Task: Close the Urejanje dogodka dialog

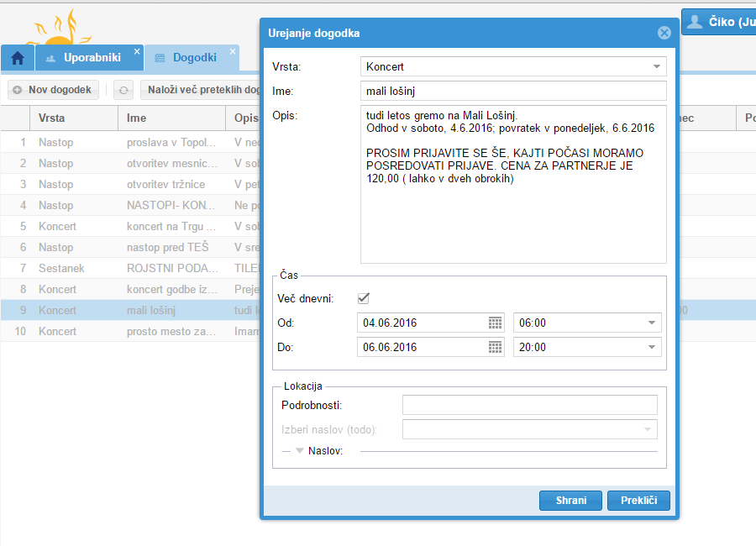Action: tap(664, 33)
